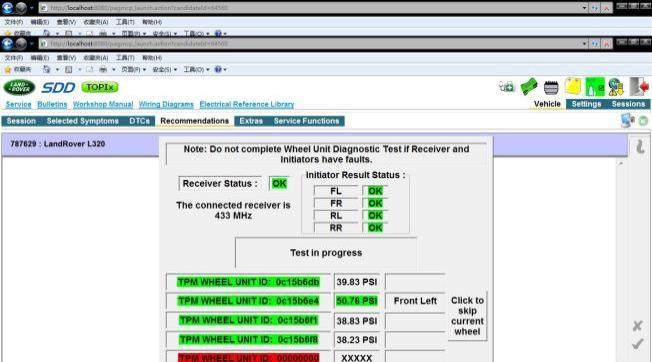Go back in the background browser window
Screen dimensions: 652x362
pos(7,8)
